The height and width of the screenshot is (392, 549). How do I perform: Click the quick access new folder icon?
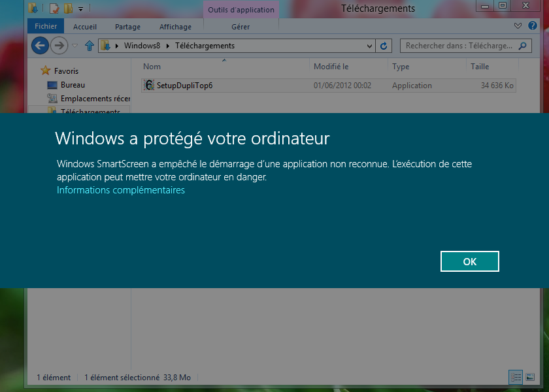tap(68, 8)
